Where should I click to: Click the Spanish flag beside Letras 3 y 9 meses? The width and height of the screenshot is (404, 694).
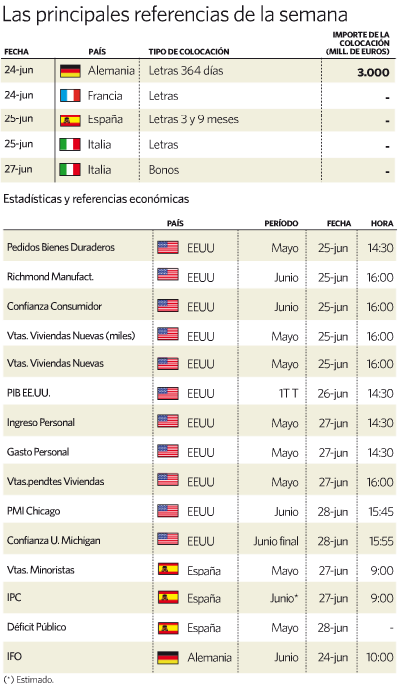tap(70, 120)
